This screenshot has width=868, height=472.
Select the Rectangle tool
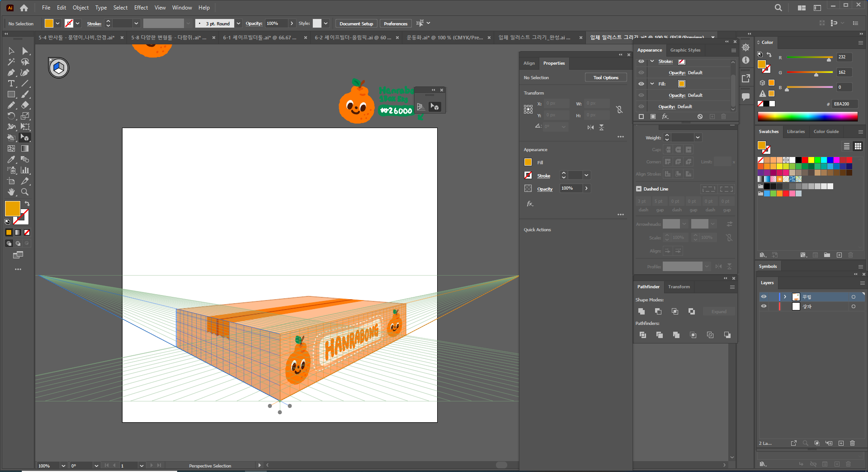(11, 95)
